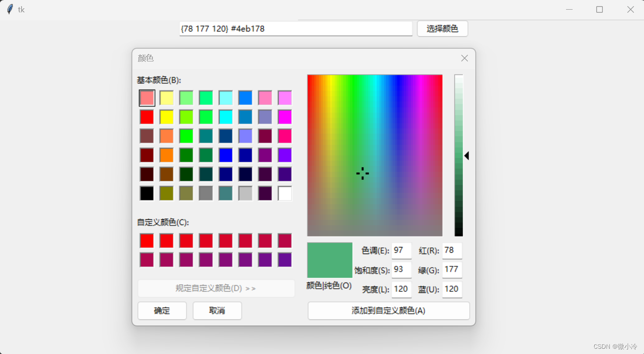Confirm with the 确定 button
Screen dimensions: 644x354
162,311
